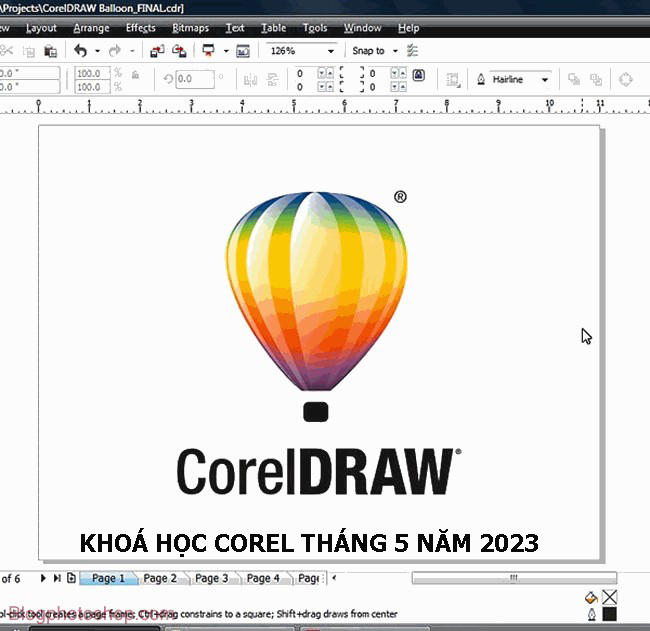Click the scroll-left arrow beside page tabs
This screenshot has height=631, width=650.
[x=334, y=578]
